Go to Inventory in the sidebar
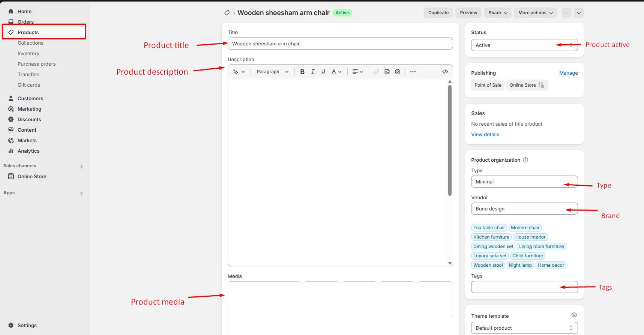Image resolution: width=644 pixels, height=335 pixels. (x=29, y=54)
